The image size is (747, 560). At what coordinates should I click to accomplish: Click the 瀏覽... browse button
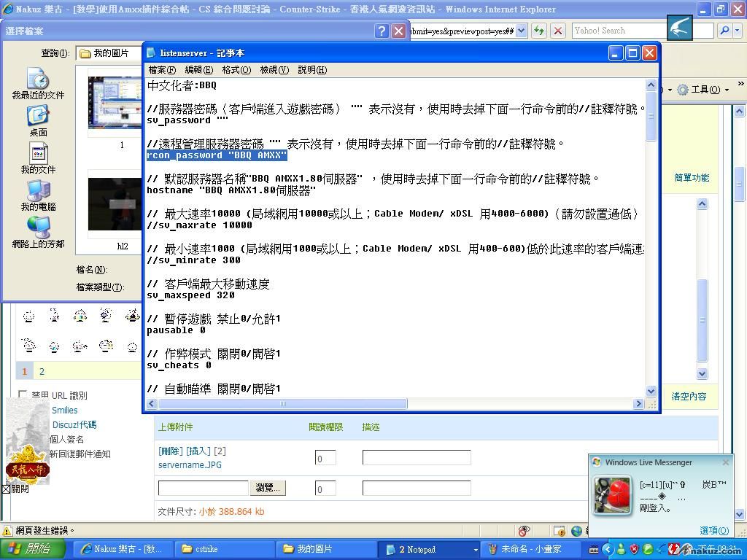click(x=268, y=488)
